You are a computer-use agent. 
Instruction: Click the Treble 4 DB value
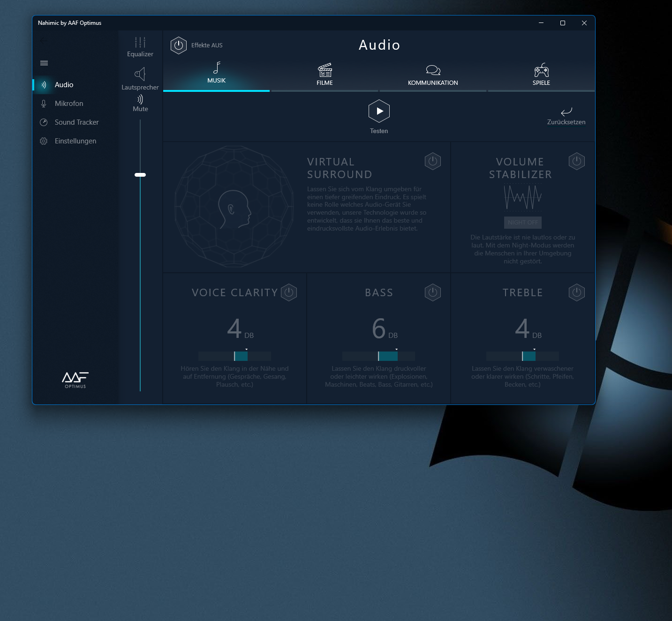click(529, 329)
